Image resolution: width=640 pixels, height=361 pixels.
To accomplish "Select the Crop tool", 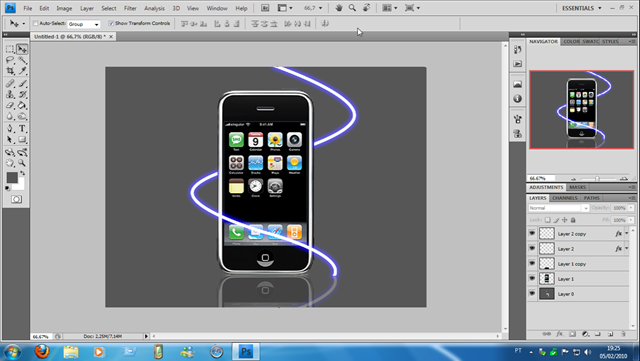I will [x=10, y=71].
